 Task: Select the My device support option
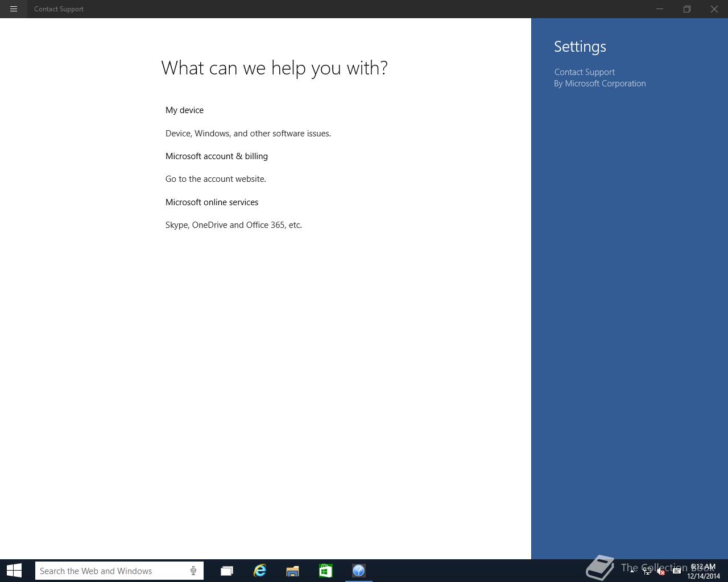[x=184, y=110]
